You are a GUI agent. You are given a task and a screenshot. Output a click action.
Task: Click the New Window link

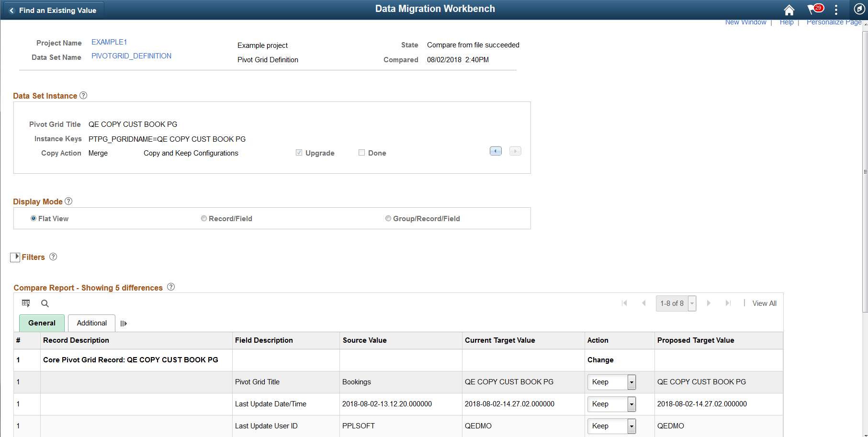745,22
